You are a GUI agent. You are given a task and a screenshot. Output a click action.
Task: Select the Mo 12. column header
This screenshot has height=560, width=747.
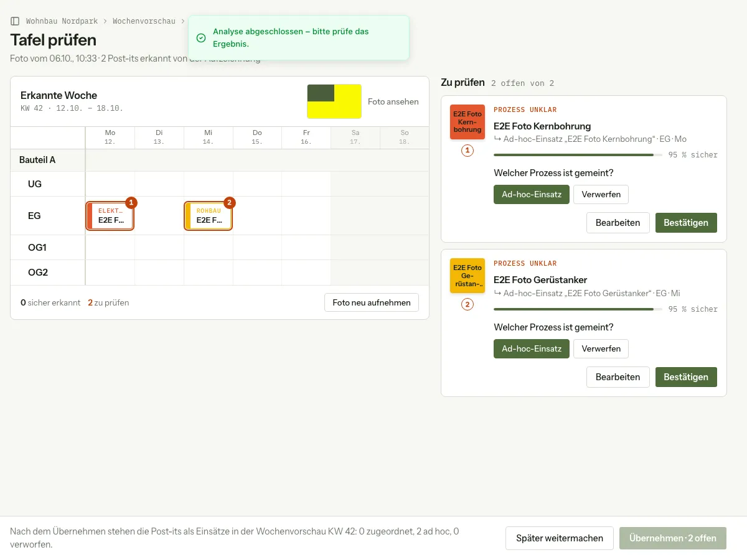pos(110,138)
